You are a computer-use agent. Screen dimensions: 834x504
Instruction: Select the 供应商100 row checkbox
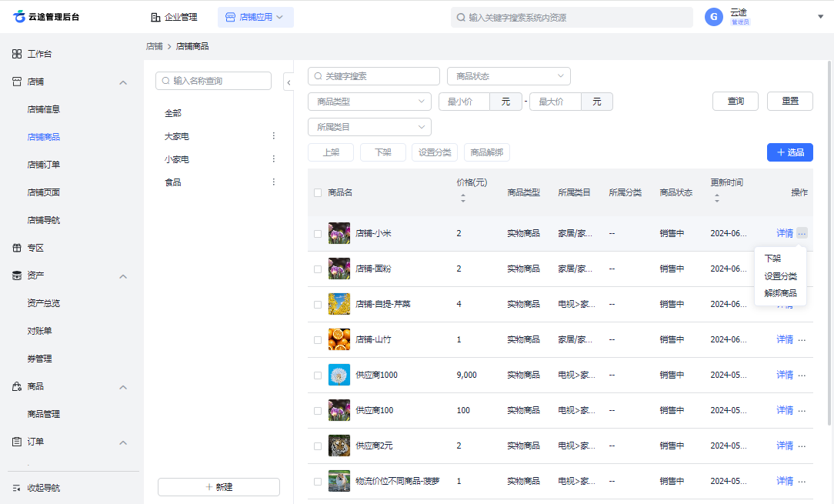[318, 411]
